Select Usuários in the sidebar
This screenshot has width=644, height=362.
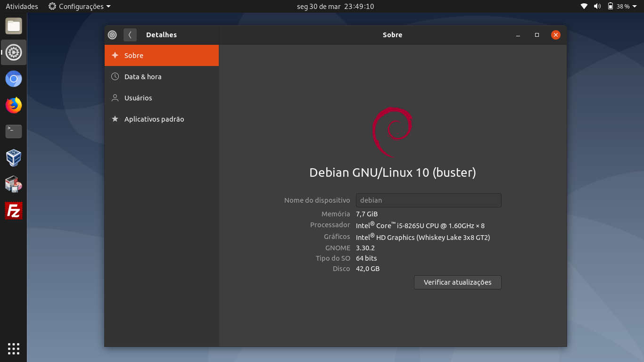pyautogui.click(x=162, y=98)
